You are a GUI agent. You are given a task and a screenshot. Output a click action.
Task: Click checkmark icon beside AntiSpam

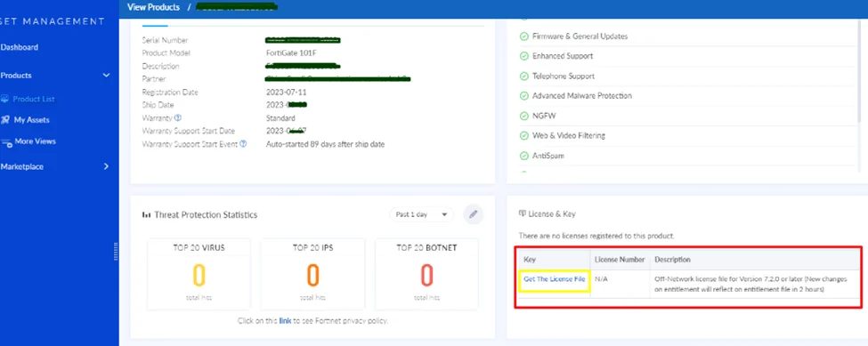[523, 157]
